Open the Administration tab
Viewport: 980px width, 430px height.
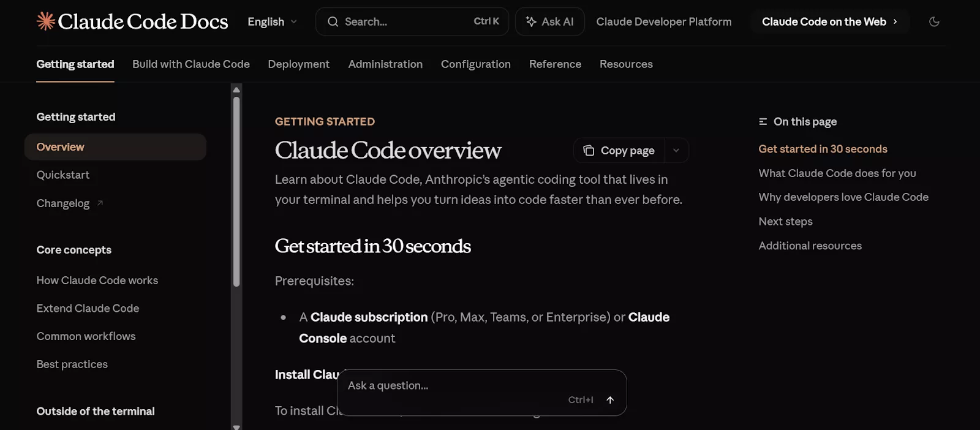[385, 64]
